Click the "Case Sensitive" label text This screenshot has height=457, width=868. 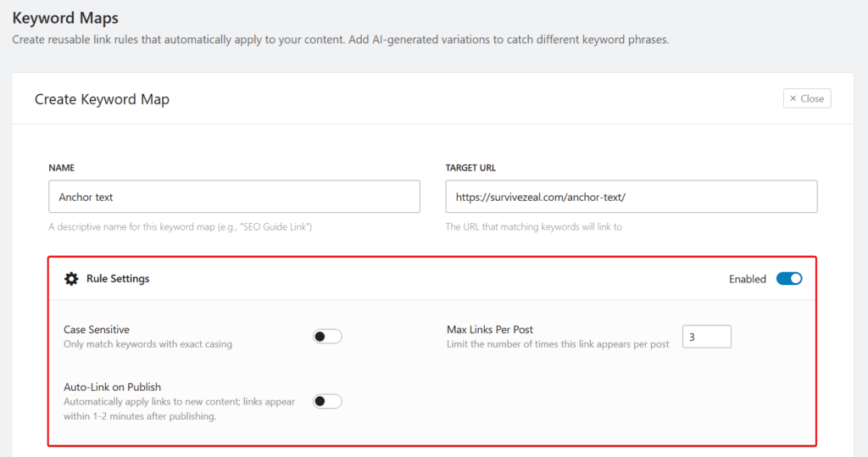tap(97, 329)
